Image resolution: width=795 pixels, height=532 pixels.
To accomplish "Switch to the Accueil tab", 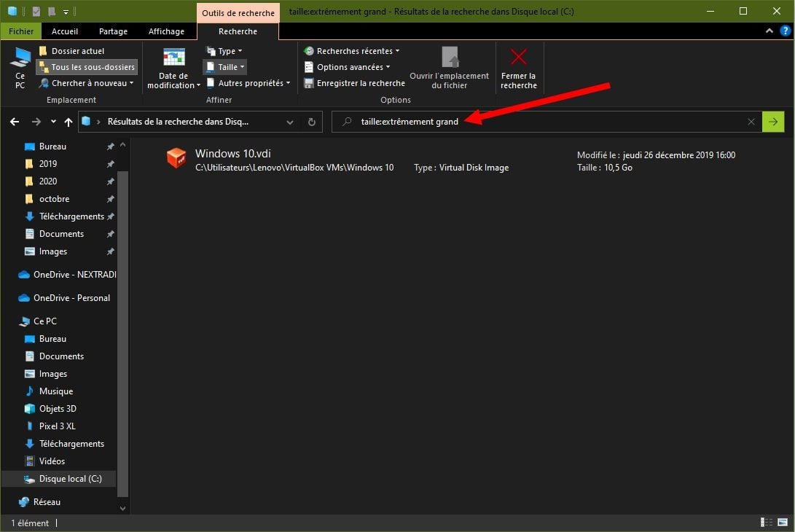I will (x=65, y=31).
